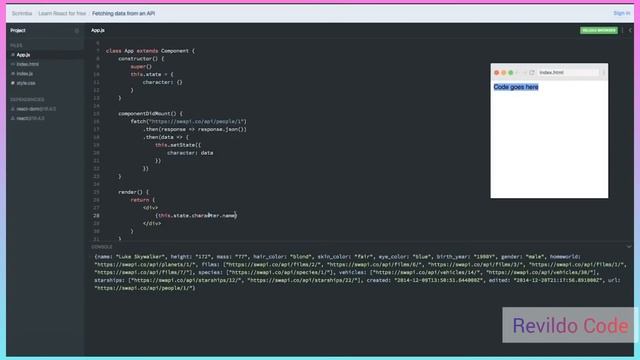Click the react dependency package icon

click(13, 118)
